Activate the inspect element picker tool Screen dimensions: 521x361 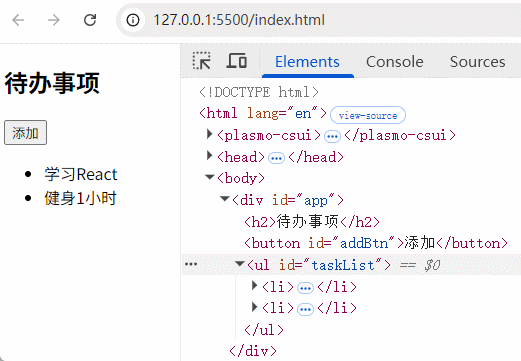click(x=202, y=61)
